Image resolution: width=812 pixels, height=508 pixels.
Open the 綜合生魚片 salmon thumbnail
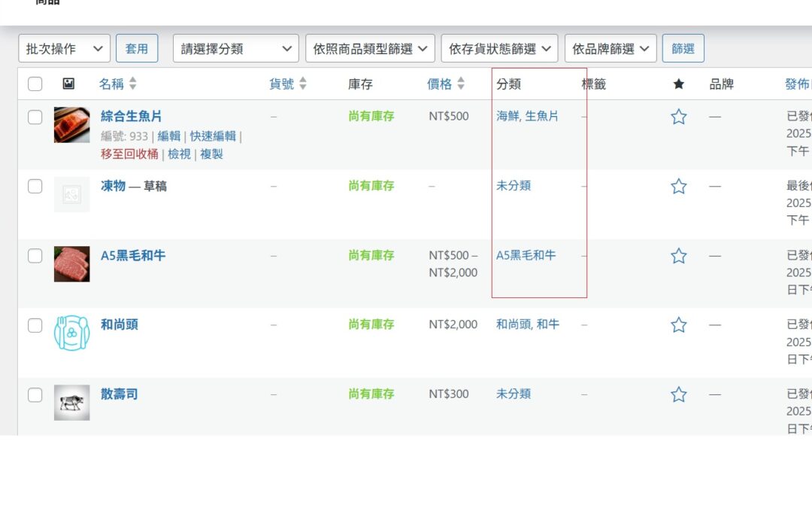71,125
